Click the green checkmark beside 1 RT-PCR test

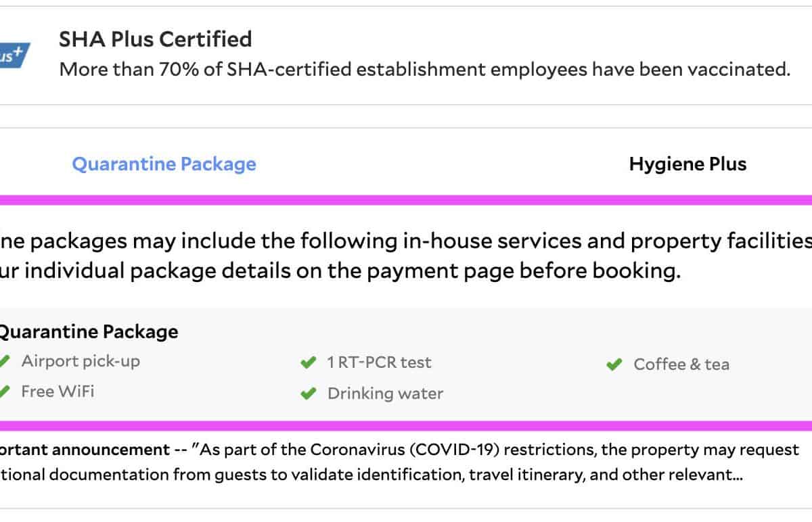(x=309, y=363)
